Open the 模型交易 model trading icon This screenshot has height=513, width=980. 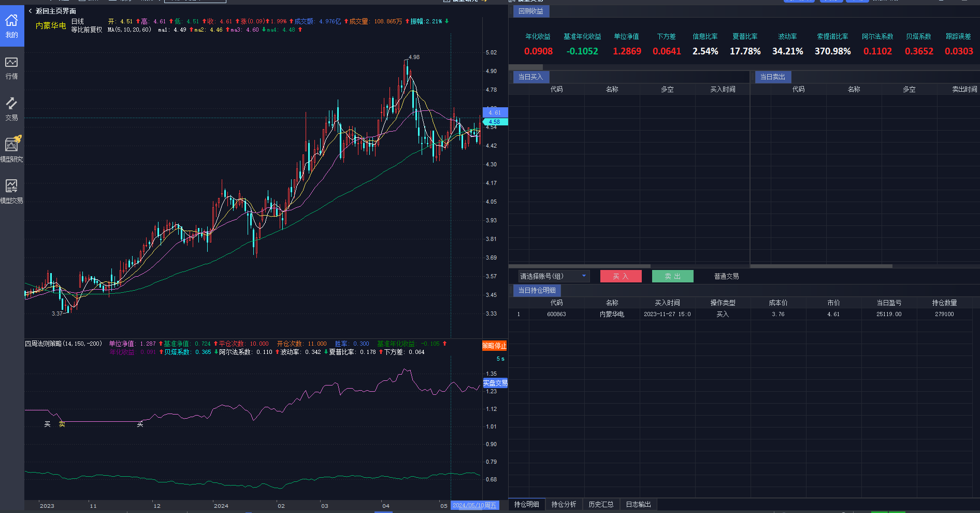point(11,191)
